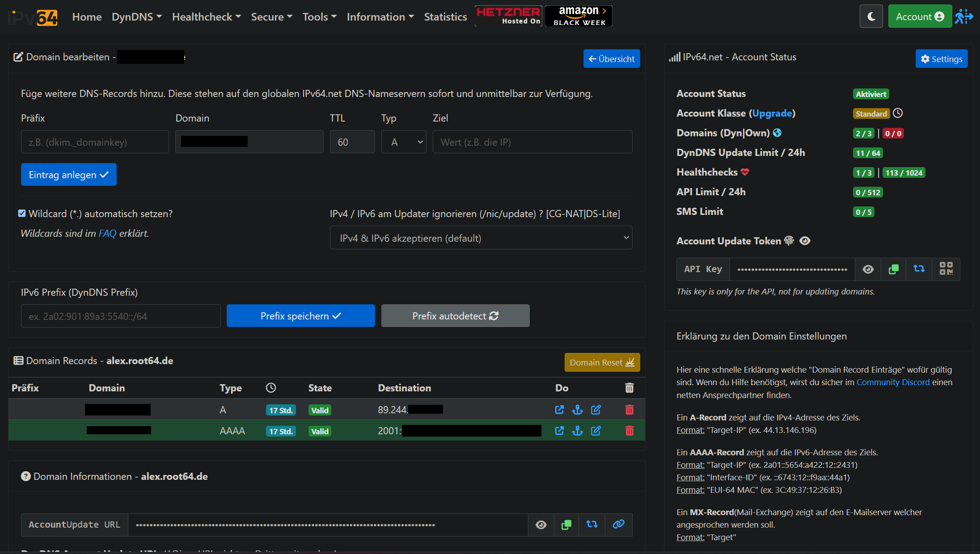Copy the API Key to clipboard
The height and width of the screenshot is (554, 980).
893,269
